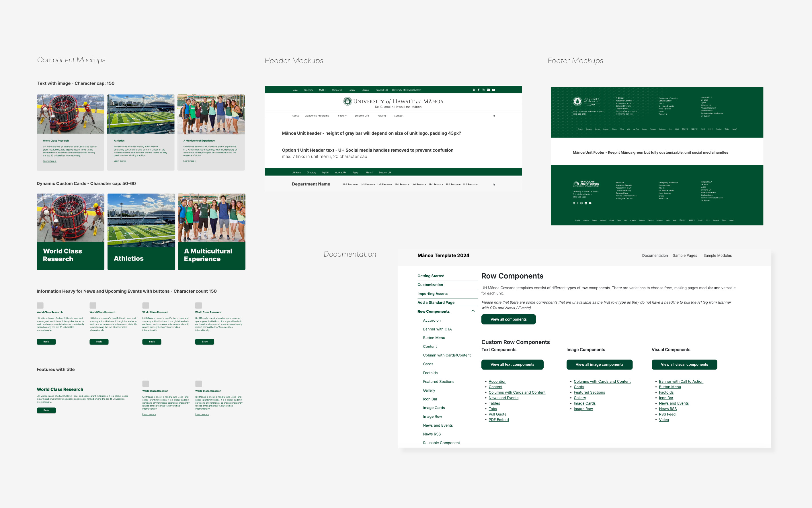Click the Instagram icon in top header bar
Image resolution: width=812 pixels, height=508 pixels.
483,90
